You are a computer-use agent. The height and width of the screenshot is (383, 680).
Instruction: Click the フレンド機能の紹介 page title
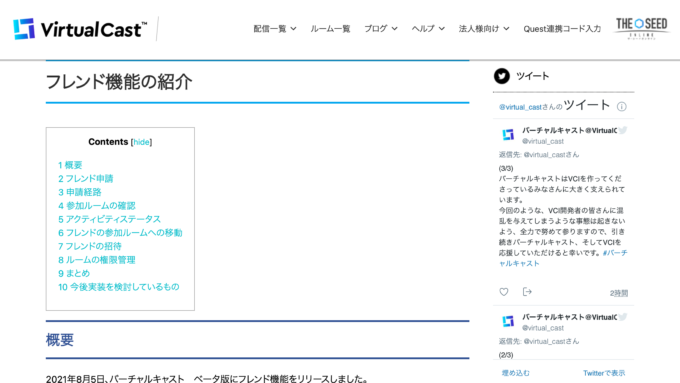click(119, 82)
